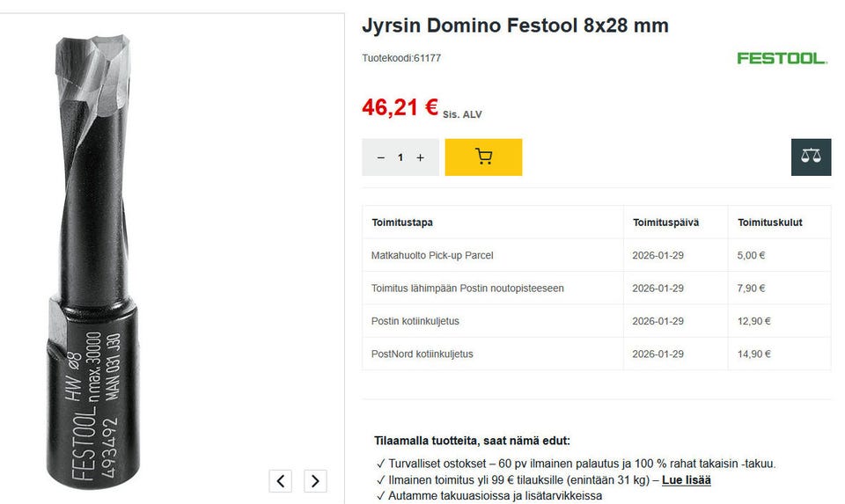Click the compare product scales icon
Screen dimensions: 845x504
click(811, 157)
